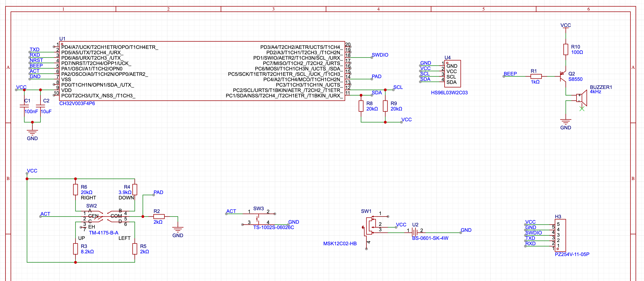Click the NRST net label on U1 pin 4

tap(36, 60)
